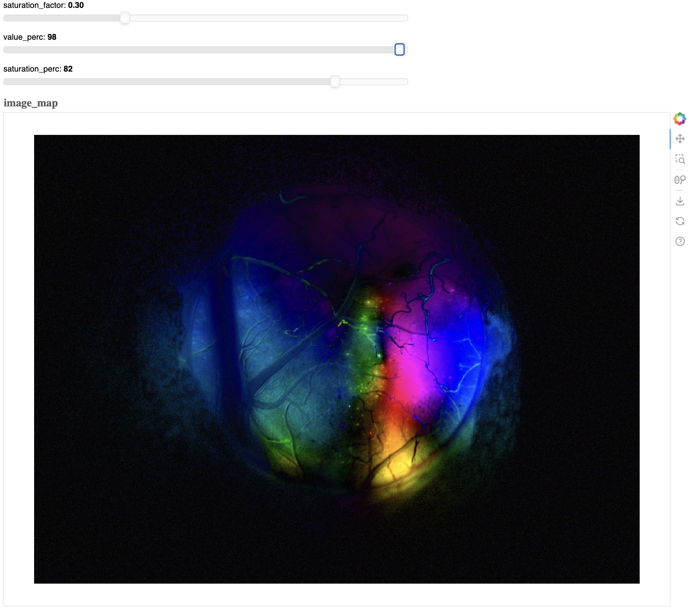Open the Help icon
Image resolution: width=694 pixels, height=616 pixels.
coord(680,241)
